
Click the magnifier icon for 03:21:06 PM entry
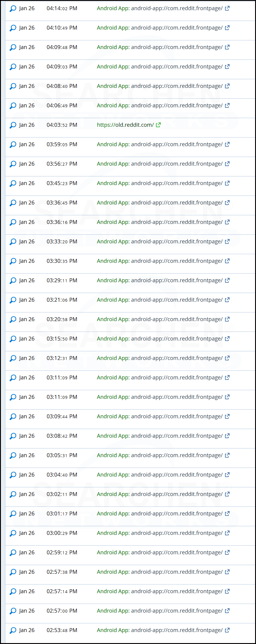click(x=13, y=300)
